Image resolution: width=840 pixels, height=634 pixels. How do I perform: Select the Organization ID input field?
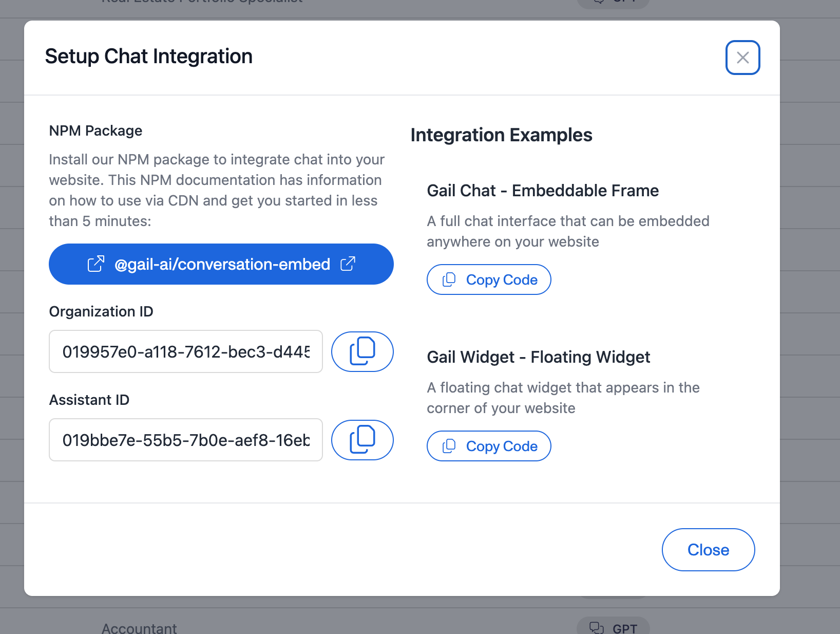coord(185,351)
